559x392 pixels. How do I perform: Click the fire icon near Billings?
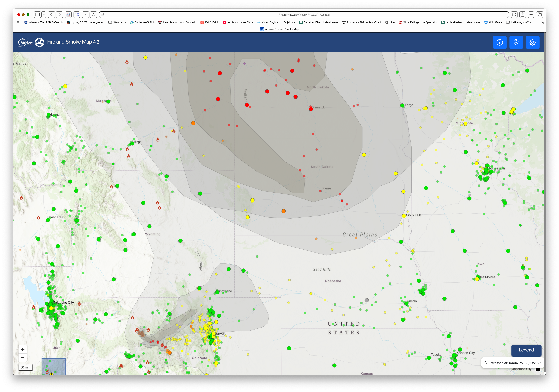click(x=127, y=149)
